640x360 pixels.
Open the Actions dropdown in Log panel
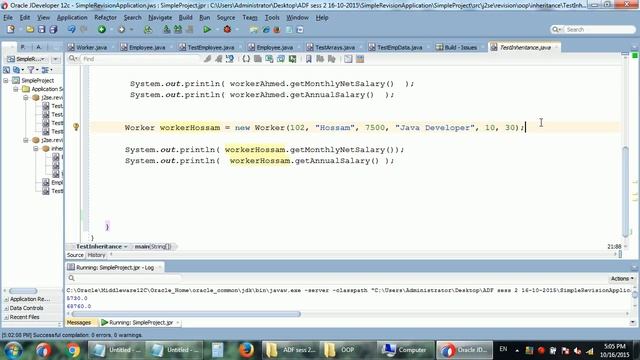coord(622,278)
